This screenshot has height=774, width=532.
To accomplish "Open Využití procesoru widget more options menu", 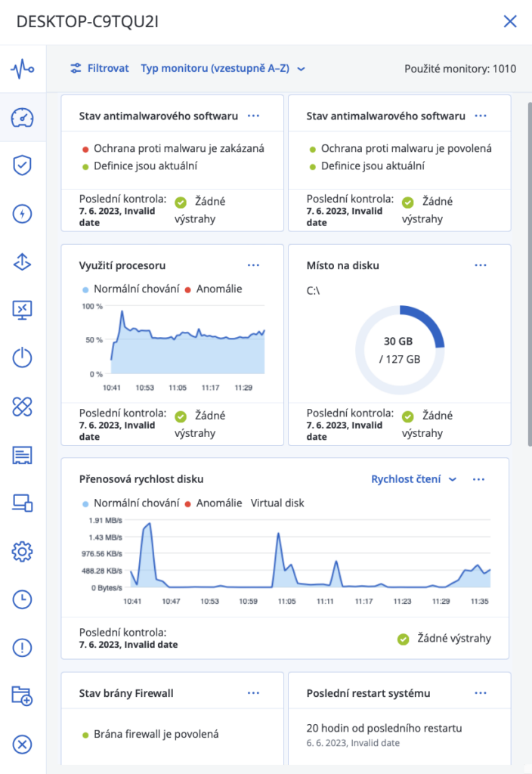I will [253, 265].
